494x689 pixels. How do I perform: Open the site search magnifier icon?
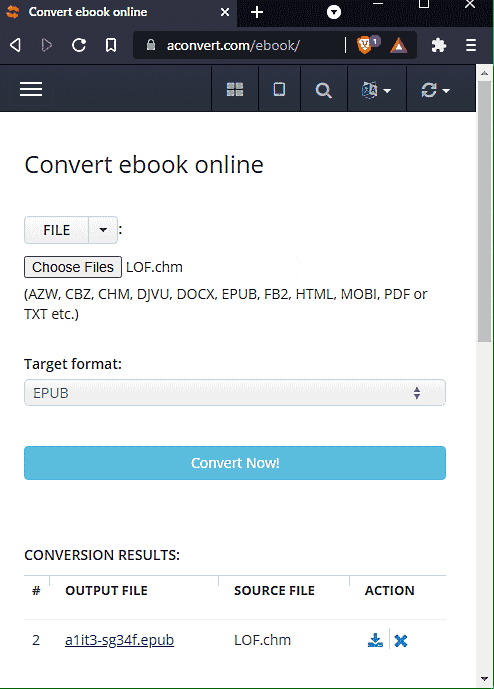pos(323,91)
